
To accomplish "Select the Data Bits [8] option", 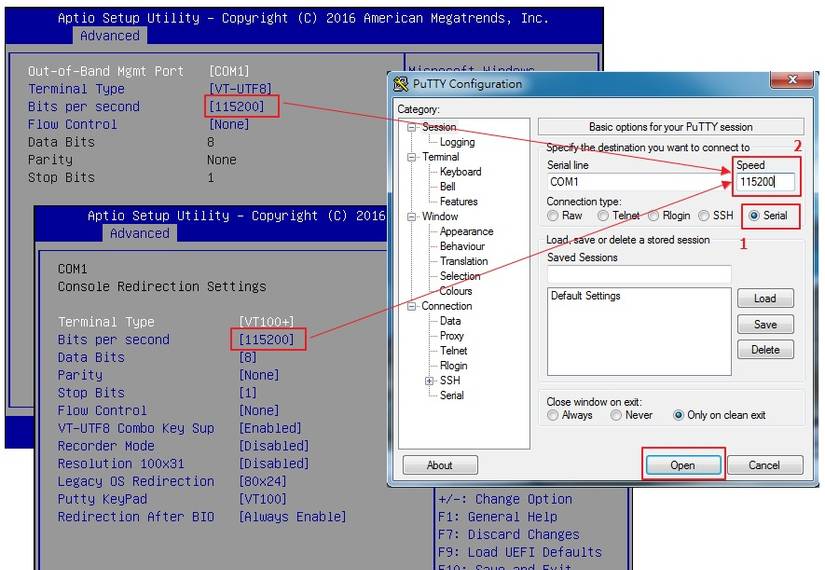I will click(248, 358).
